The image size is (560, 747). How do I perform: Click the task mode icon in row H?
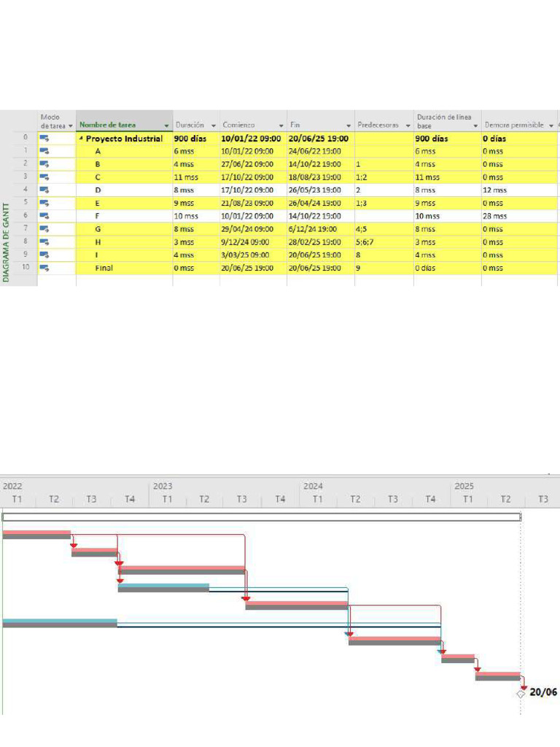tap(44, 242)
